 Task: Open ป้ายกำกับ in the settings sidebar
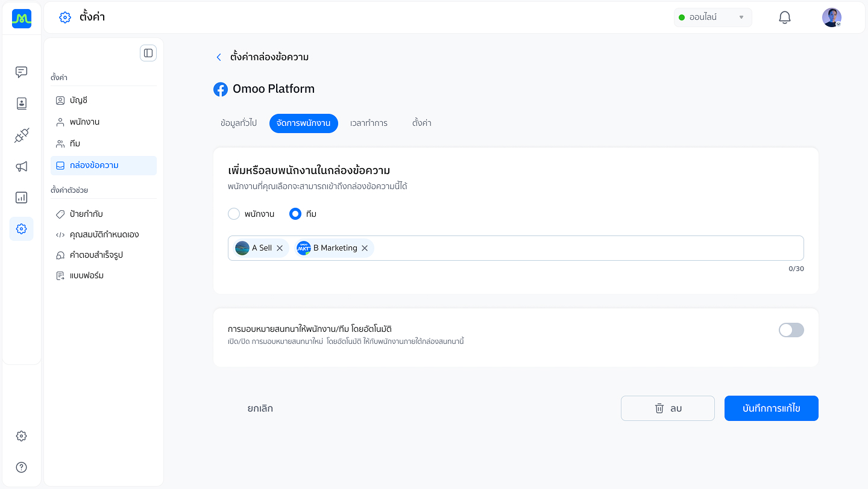pyautogui.click(x=104, y=214)
